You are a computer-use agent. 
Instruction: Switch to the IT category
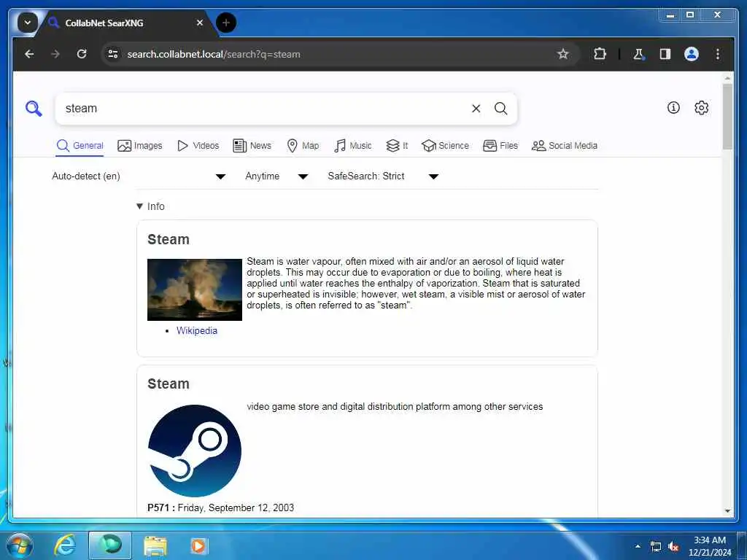pos(397,146)
